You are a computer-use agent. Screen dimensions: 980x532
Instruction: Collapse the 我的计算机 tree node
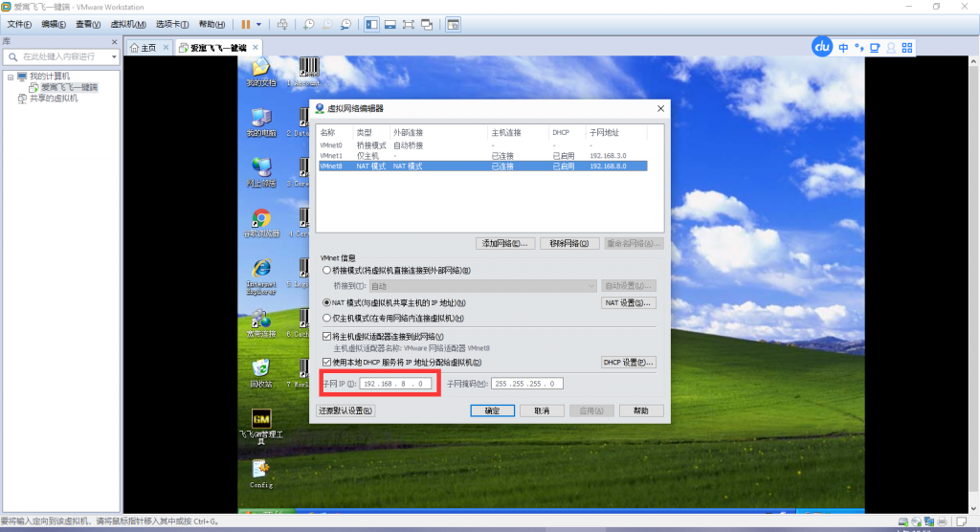pyautogui.click(x=10, y=77)
